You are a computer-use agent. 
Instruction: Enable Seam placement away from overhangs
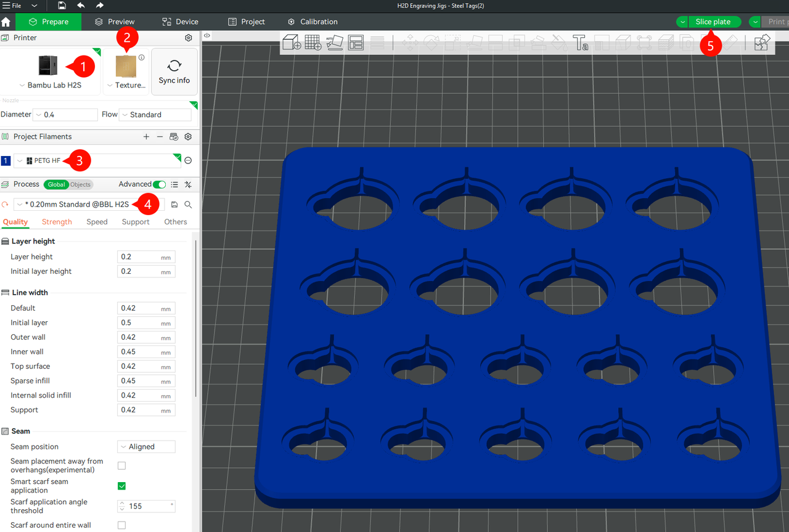(121, 465)
